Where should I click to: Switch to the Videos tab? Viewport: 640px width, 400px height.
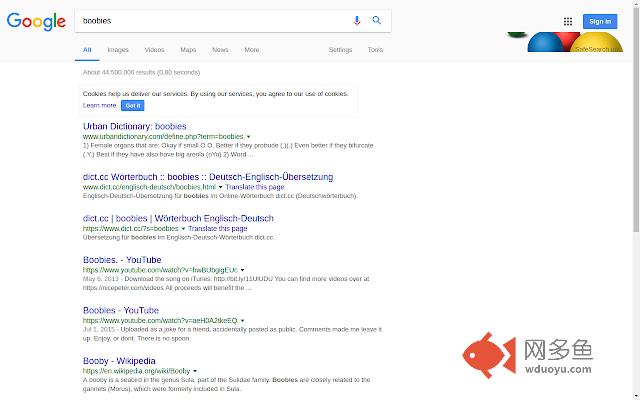[x=154, y=50]
